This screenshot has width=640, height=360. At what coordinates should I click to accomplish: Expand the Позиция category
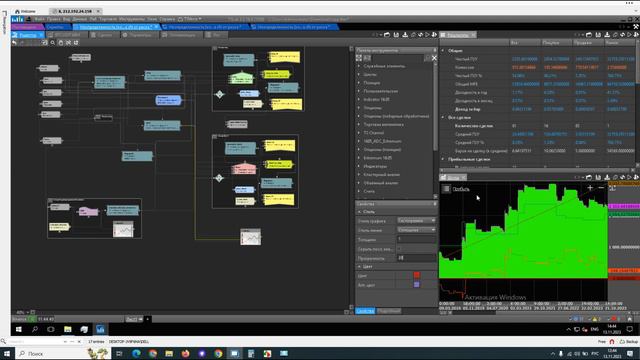point(359,82)
